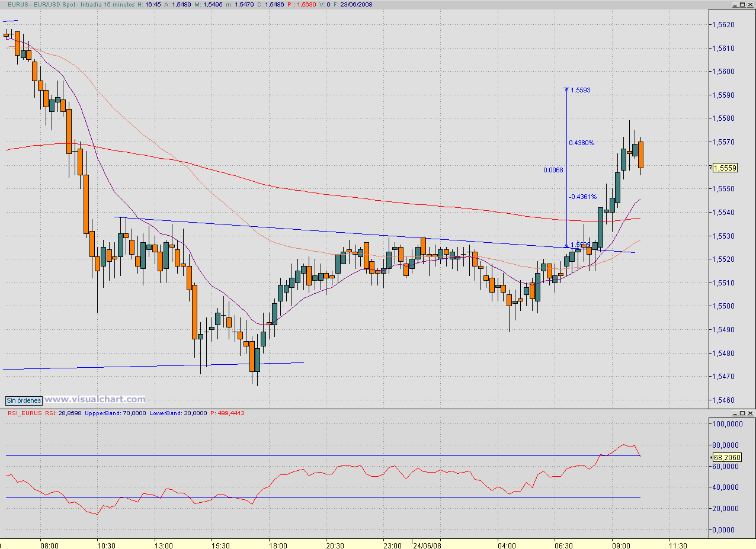Click the 18:00 time axis label

pos(277,545)
